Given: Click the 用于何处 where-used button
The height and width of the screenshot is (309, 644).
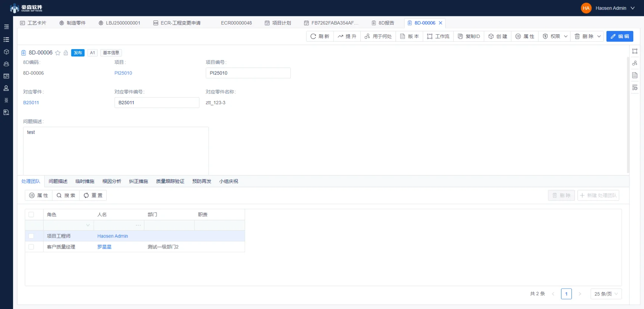Looking at the screenshot, I should coord(378,36).
